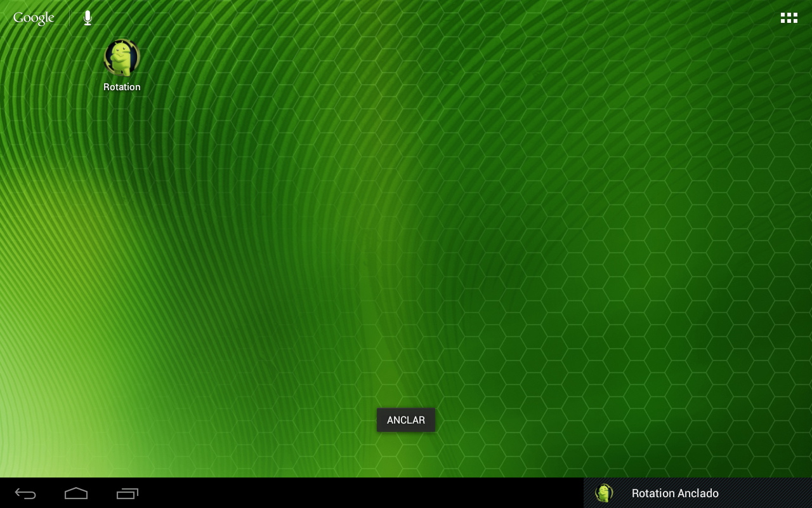812x508 pixels.
Task: Open the Rotation app on home screen
Action: point(122,65)
